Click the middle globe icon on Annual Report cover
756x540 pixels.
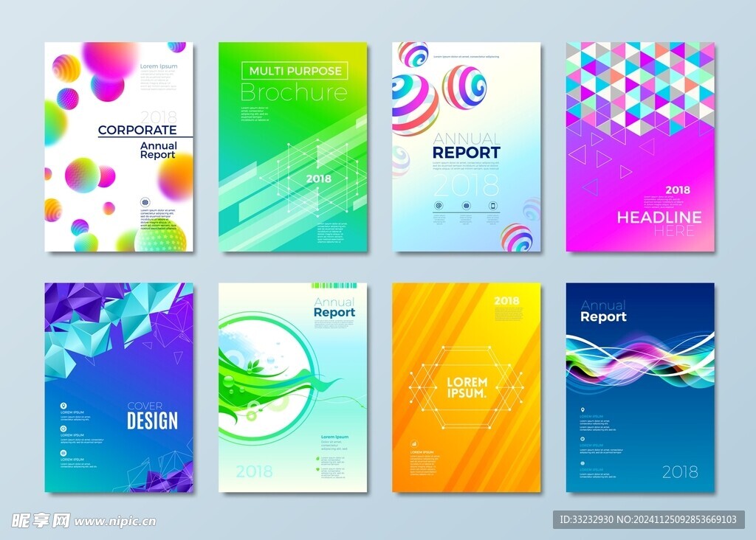click(x=466, y=206)
